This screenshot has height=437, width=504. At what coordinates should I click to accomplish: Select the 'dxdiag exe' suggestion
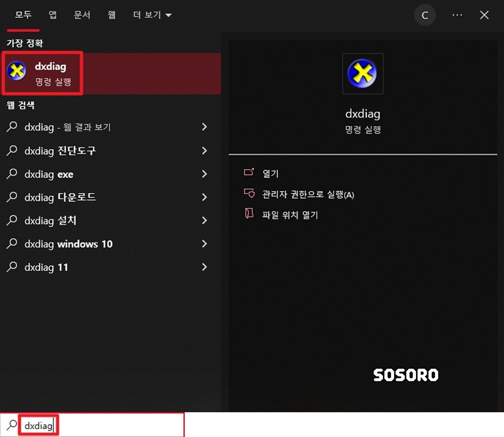coord(49,174)
